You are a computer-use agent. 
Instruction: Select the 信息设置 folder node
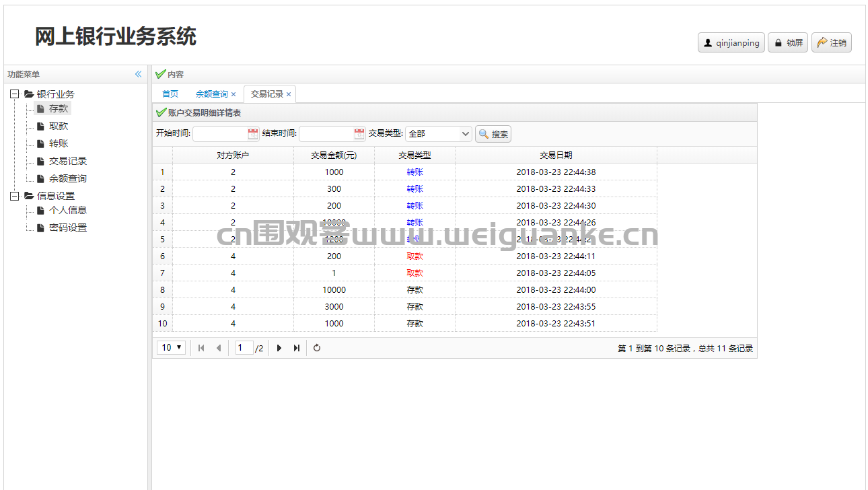pyautogui.click(x=56, y=196)
